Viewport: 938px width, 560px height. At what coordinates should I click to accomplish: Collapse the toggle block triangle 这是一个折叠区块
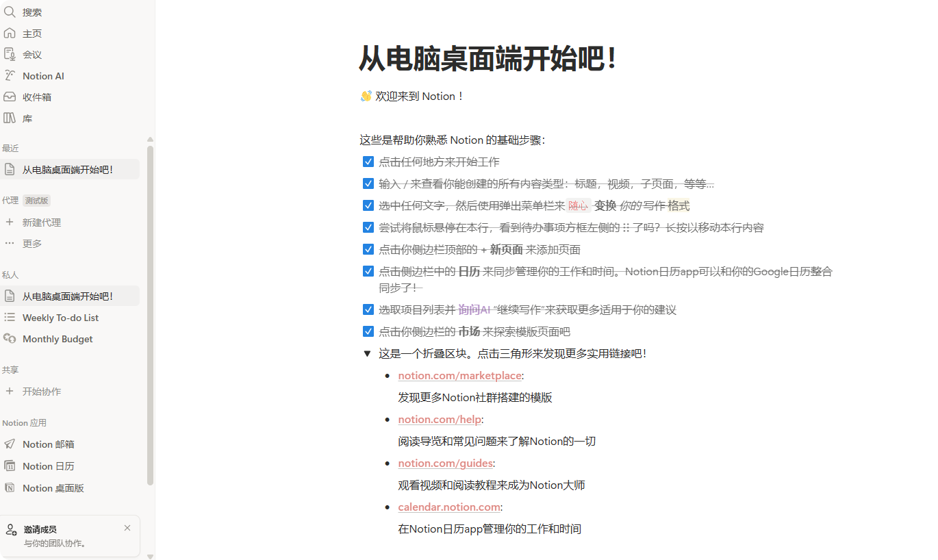coord(368,354)
